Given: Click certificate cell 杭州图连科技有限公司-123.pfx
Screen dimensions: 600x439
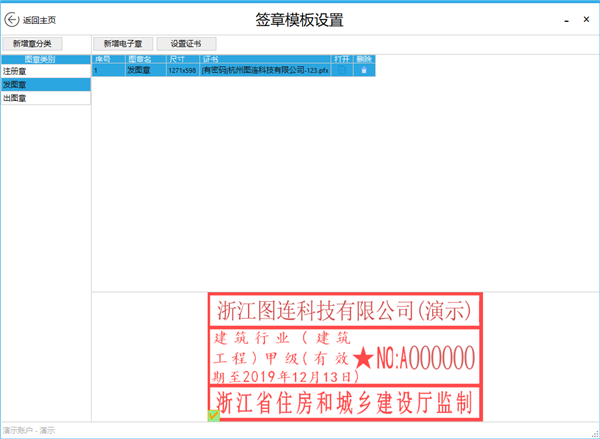Looking at the screenshot, I should click(x=265, y=70).
